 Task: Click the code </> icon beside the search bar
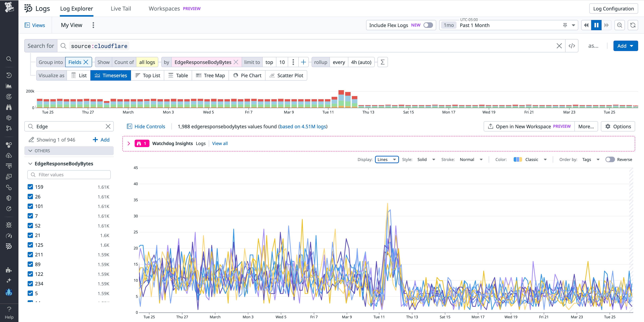pyautogui.click(x=572, y=46)
